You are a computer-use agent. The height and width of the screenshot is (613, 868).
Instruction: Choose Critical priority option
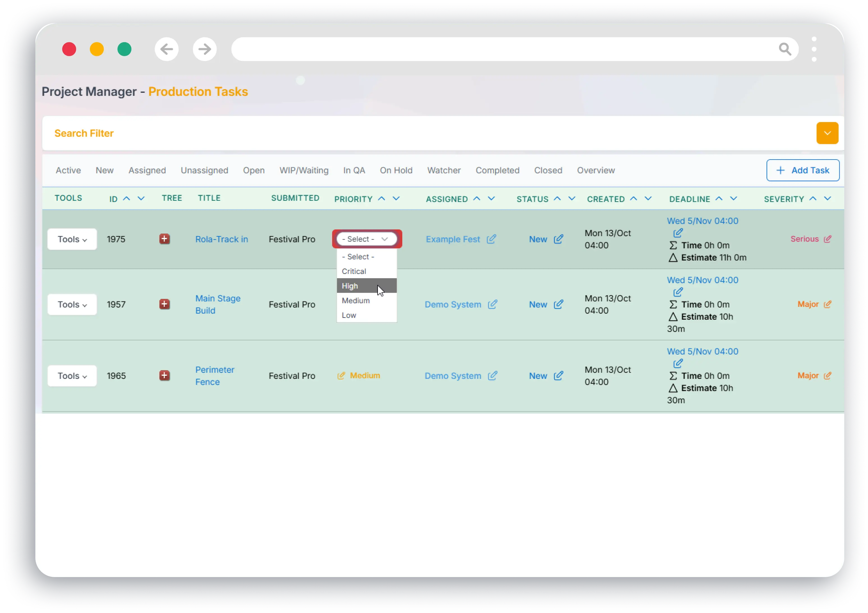[x=354, y=271]
